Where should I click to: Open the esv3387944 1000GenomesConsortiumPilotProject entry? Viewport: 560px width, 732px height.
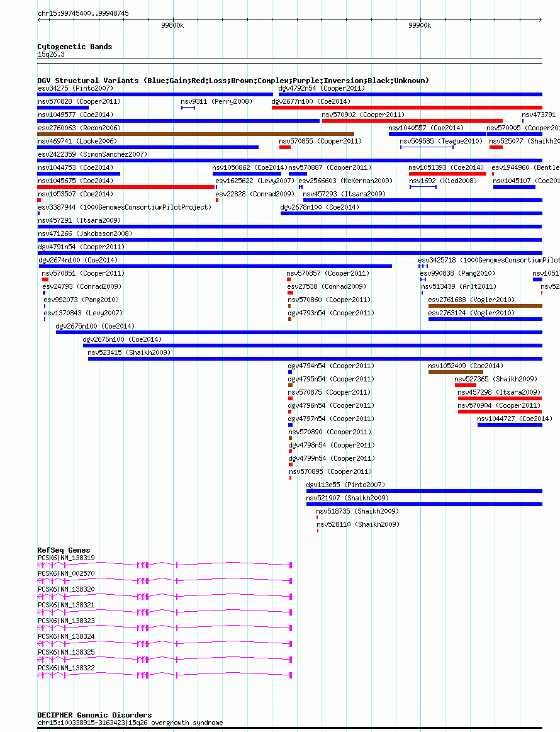click(x=125, y=207)
